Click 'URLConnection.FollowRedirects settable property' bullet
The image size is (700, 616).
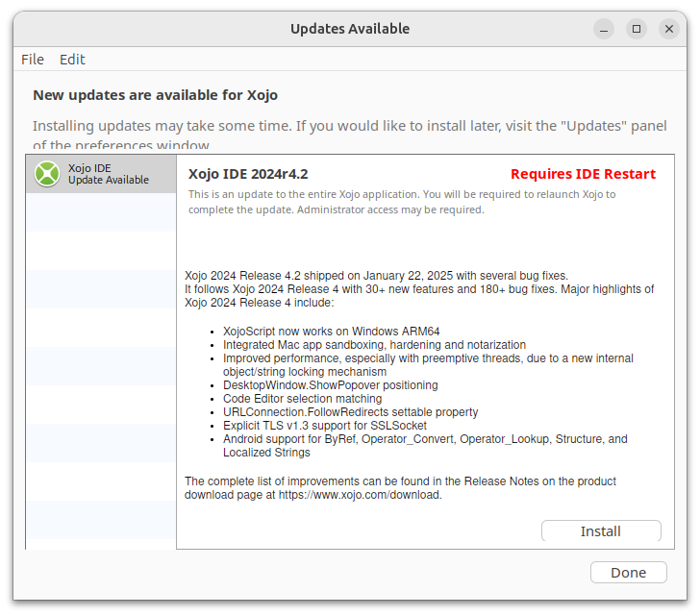pyautogui.click(x=350, y=412)
